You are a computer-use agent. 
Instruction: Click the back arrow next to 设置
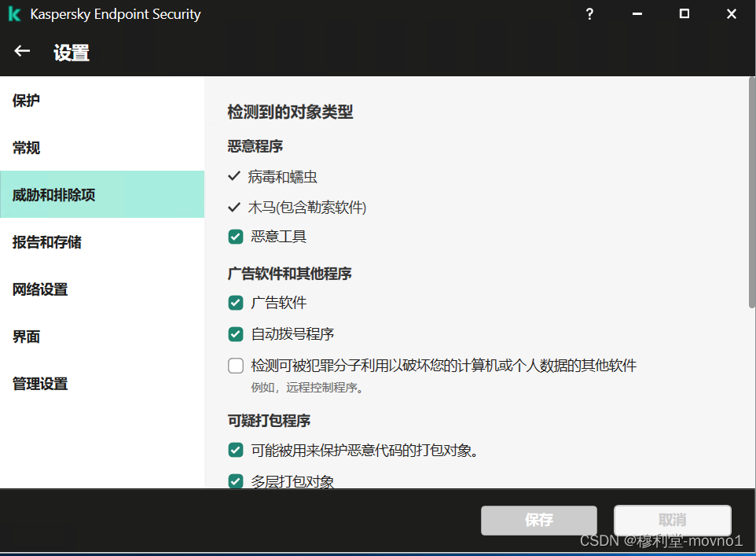[22, 51]
